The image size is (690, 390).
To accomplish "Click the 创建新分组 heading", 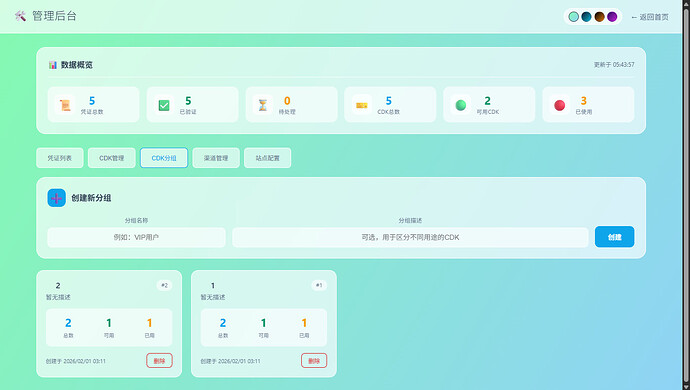I will (x=91, y=198).
